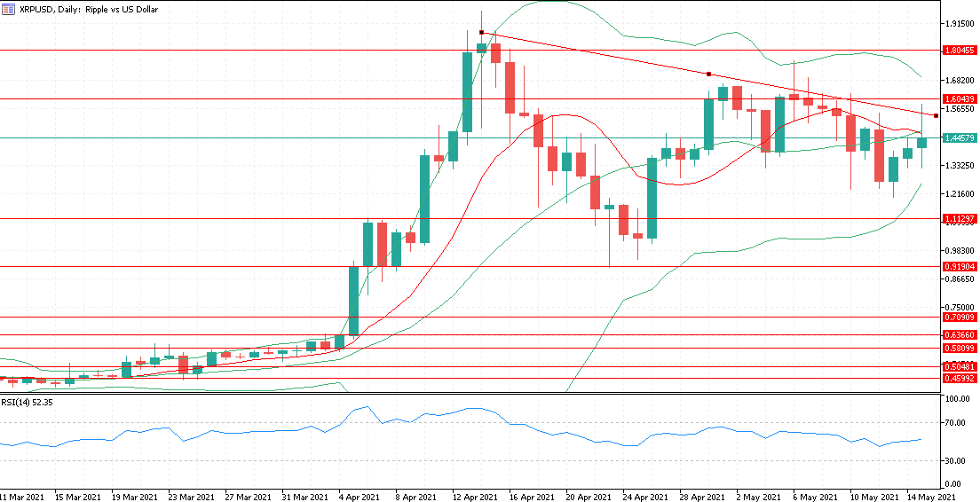Screen dimensions: 980x502
Task: Click the 0.75000 price scale value
Action: (961, 308)
